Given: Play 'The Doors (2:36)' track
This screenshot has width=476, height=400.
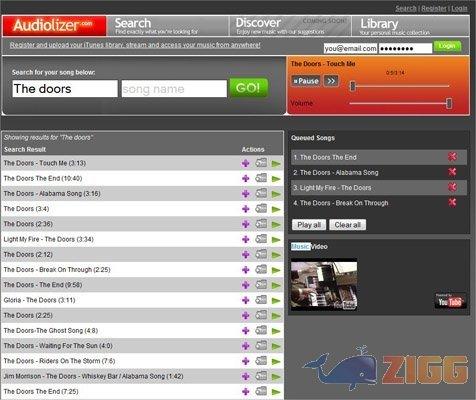Looking at the screenshot, I should click(276, 225).
